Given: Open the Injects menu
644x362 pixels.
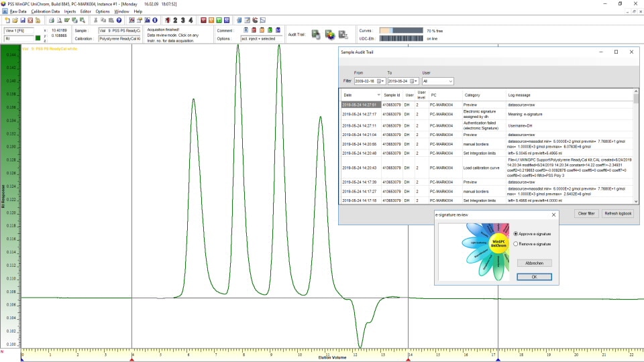Looking at the screenshot, I should coord(70,11).
